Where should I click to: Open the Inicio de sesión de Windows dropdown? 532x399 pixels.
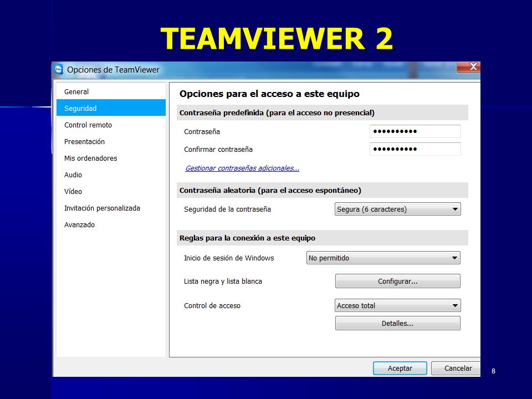tap(383, 258)
